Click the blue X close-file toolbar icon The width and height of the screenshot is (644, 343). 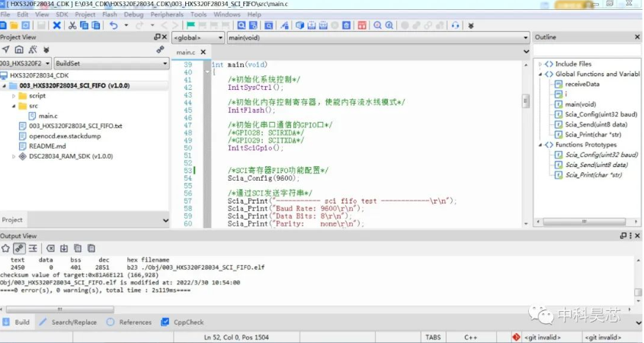coord(56,25)
